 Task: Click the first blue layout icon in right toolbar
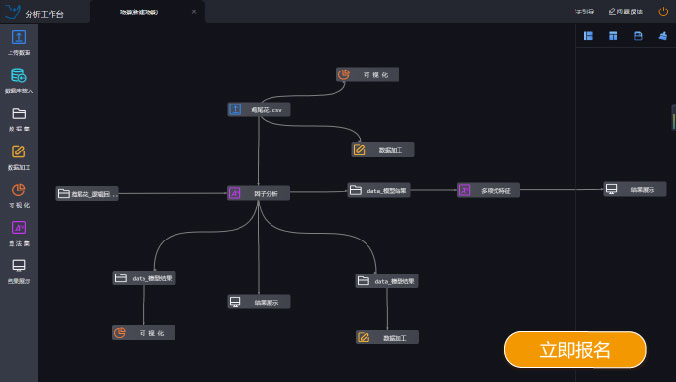coord(588,36)
